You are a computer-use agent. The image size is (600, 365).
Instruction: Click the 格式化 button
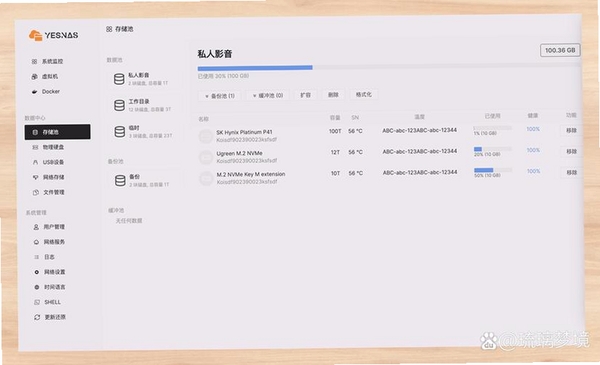pyautogui.click(x=364, y=94)
